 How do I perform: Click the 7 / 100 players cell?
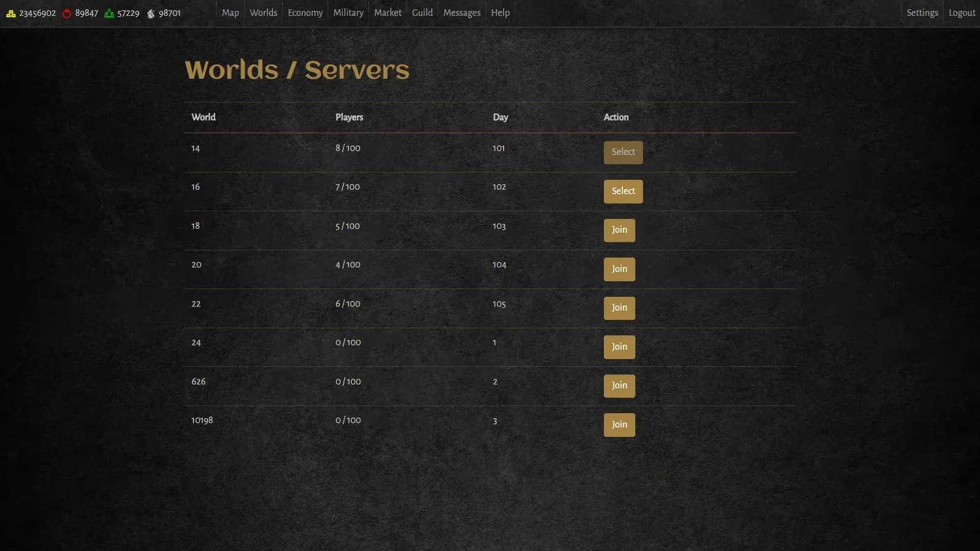[347, 187]
